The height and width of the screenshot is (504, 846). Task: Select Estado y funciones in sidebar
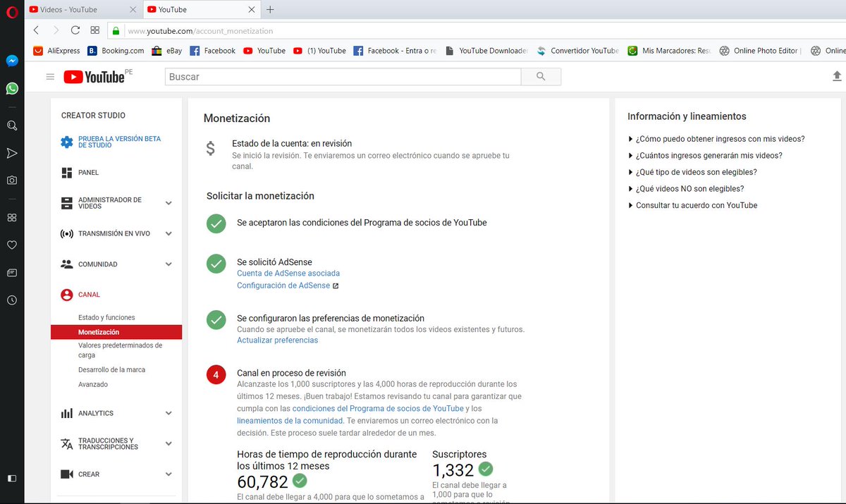pyautogui.click(x=106, y=318)
